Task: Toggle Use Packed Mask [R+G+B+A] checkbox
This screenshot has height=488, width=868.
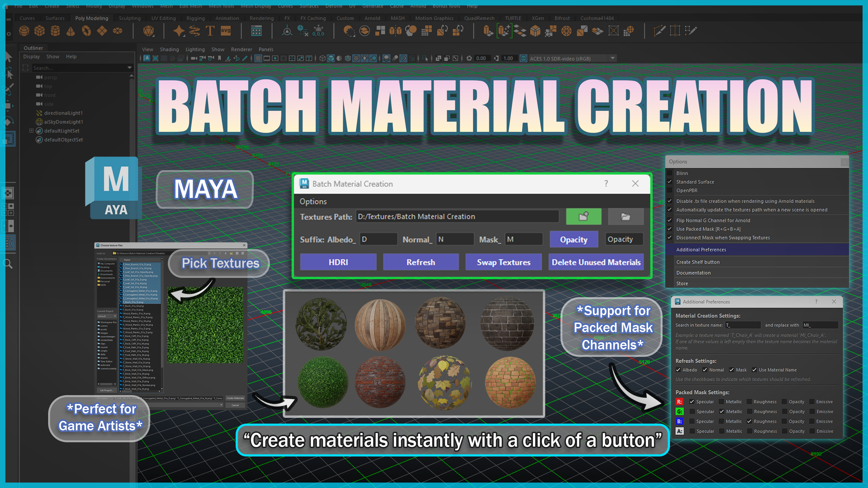Action: (670, 229)
